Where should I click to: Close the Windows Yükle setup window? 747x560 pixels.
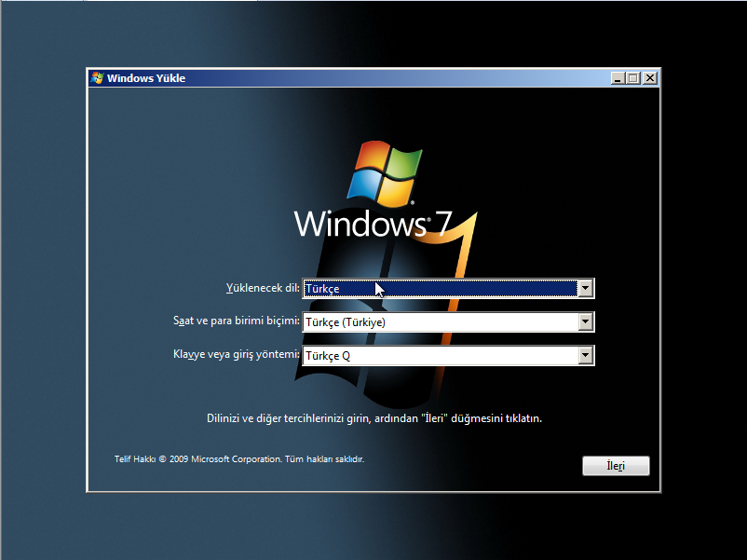[649, 78]
